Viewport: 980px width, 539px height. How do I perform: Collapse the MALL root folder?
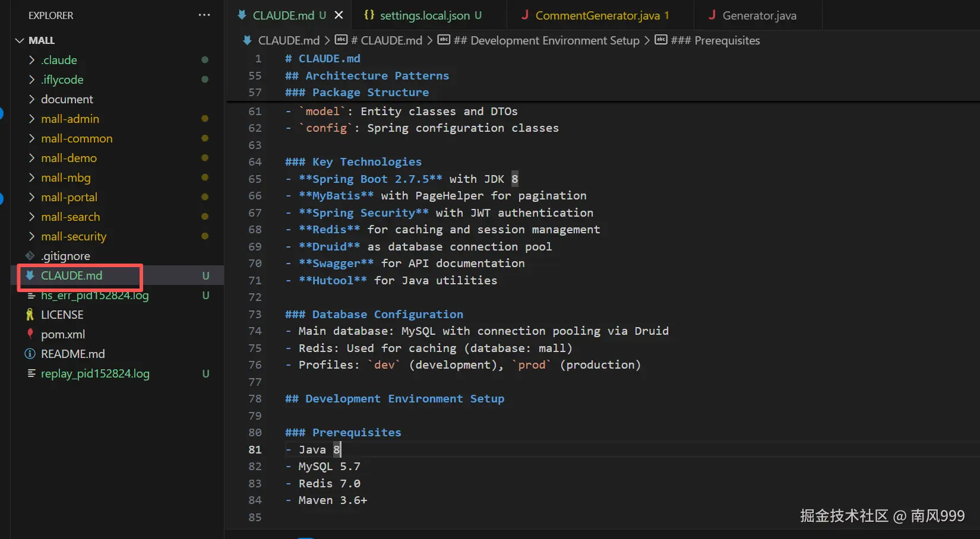click(20, 40)
